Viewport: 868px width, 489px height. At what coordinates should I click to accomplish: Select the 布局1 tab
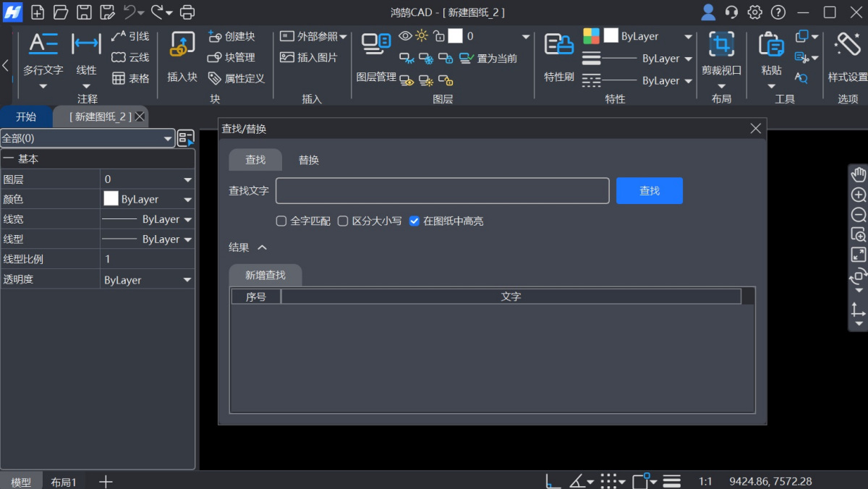click(64, 480)
